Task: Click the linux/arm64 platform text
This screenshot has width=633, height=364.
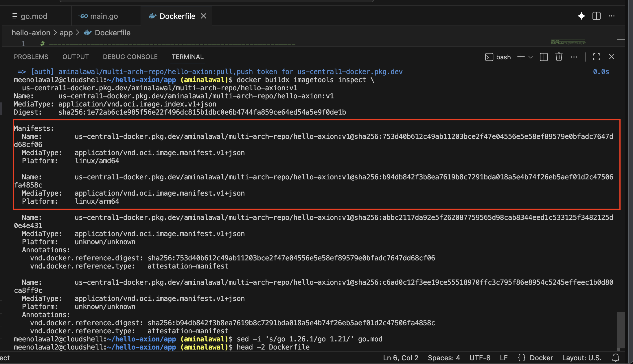Action: click(97, 201)
